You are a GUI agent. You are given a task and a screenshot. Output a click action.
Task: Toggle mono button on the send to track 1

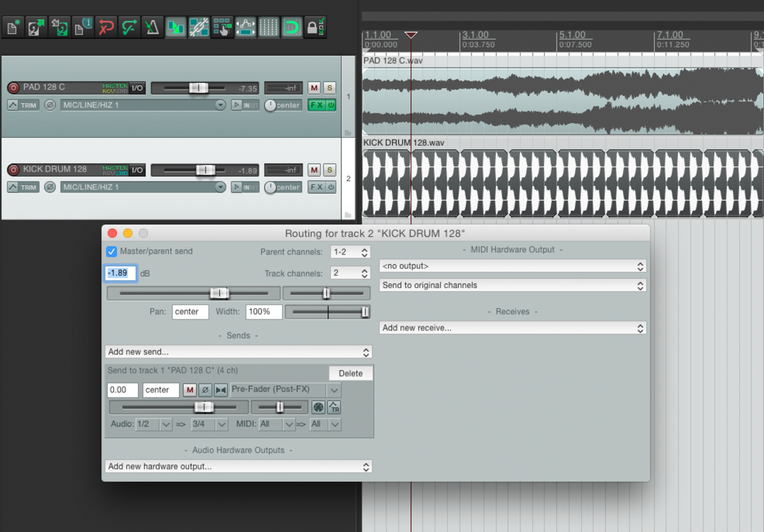point(221,390)
